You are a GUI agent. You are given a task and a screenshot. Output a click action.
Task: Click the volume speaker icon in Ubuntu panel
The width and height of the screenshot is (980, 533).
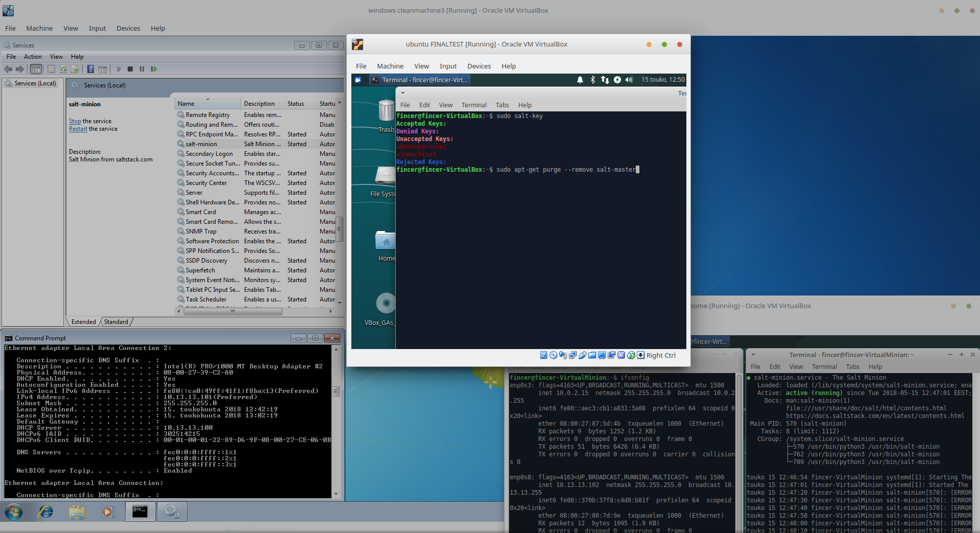pos(629,80)
